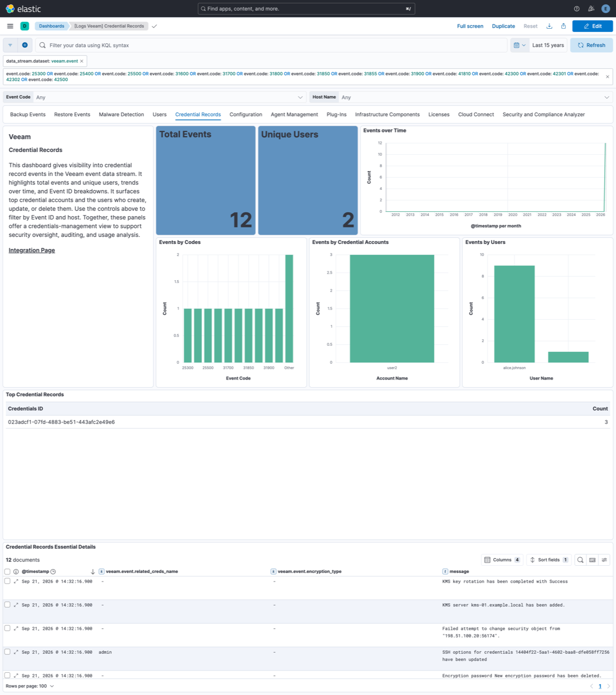Open the calendar quick date menu
This screenshot has width=616, height=695.
click(519, 45)
